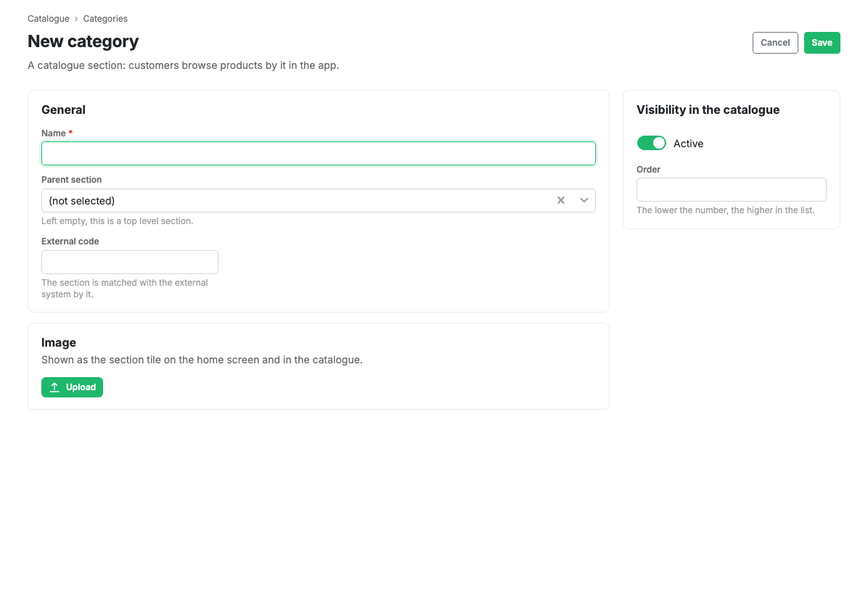Image resolution: width=868 pixels, height=615 pixels.
Task: Click the Active label text
Action: 688,144
